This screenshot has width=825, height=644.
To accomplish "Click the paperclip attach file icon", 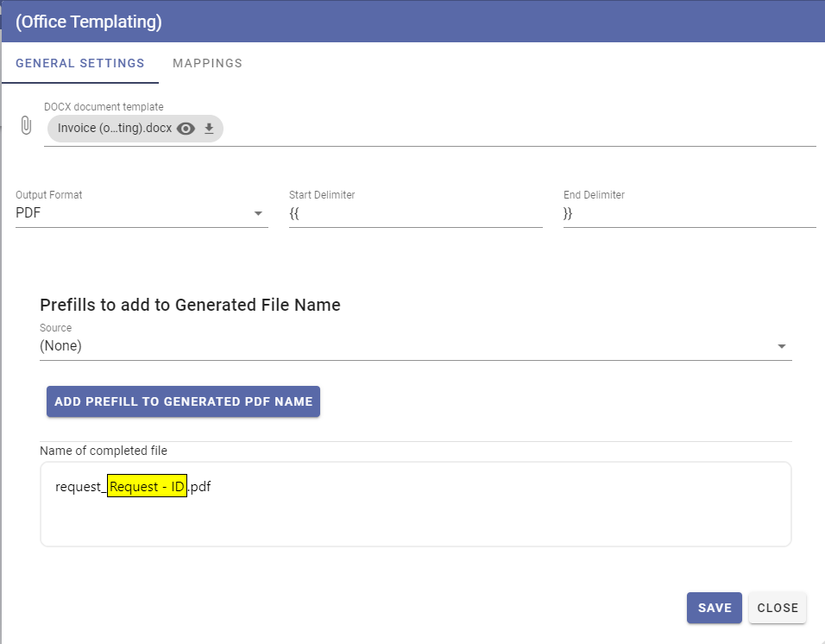I will click(x=26, y=126).
